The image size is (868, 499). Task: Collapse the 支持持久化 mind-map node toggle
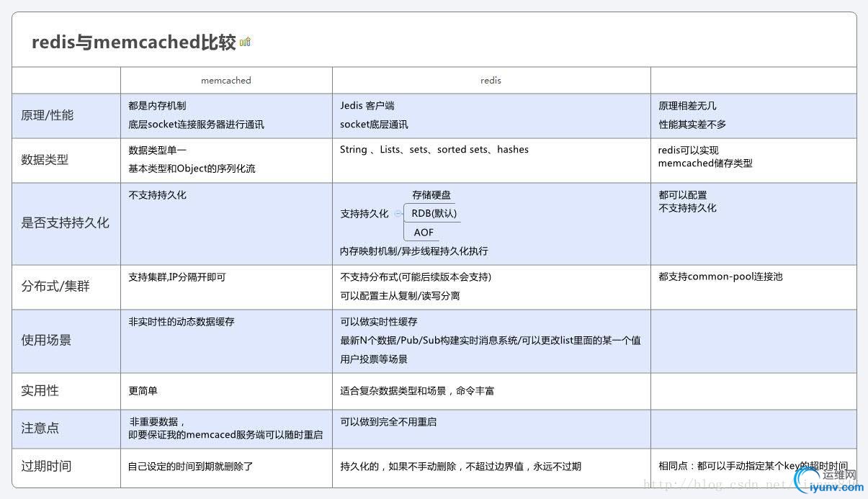(x=398, y=214)
